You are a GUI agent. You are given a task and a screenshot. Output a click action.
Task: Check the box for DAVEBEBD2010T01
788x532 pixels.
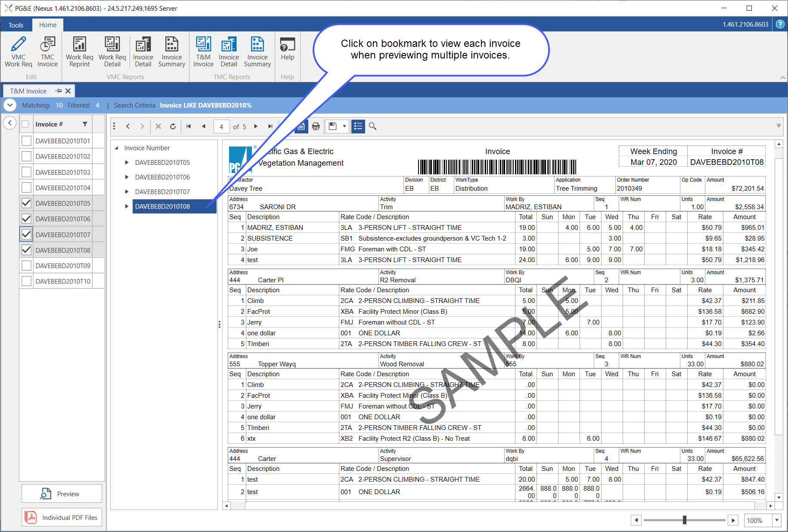click(x=26, y=141)
